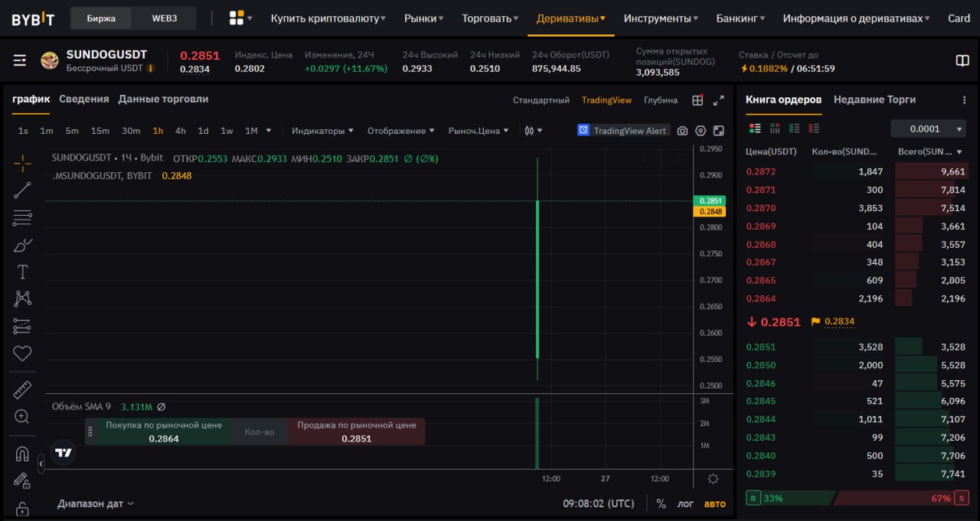Expand the Индикаторы dropdown
980x521 pixels.
click(x=322, y=131)
